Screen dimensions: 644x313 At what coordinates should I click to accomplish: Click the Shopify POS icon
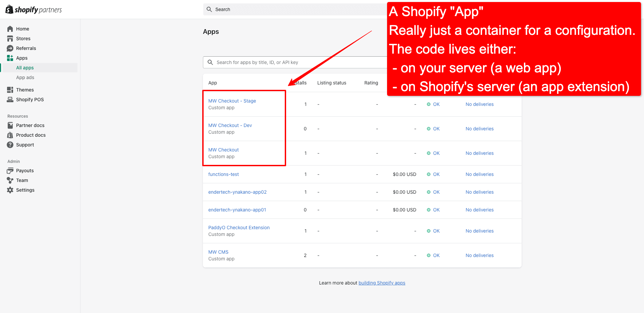click(10, 100)
